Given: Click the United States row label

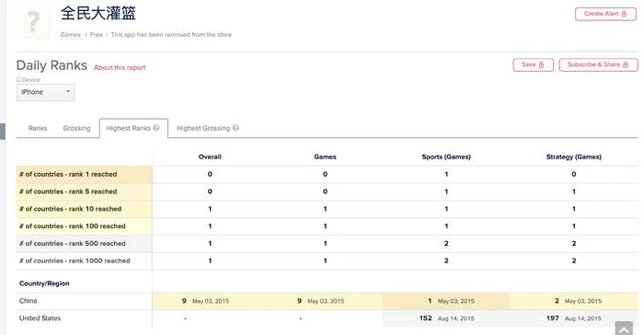Looking at the screenshot, I should 40,318.
